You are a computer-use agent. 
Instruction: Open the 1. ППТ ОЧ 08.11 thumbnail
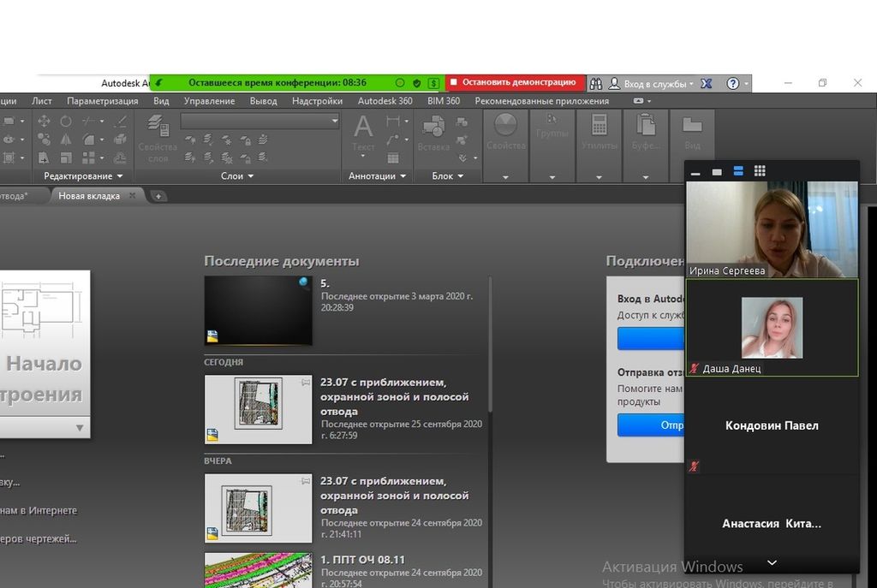259,570
